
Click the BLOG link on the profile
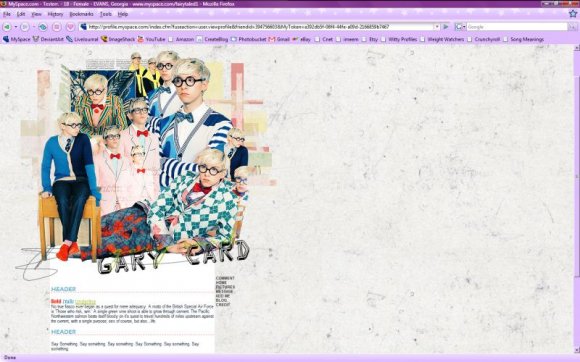click(x=220, y=300)
